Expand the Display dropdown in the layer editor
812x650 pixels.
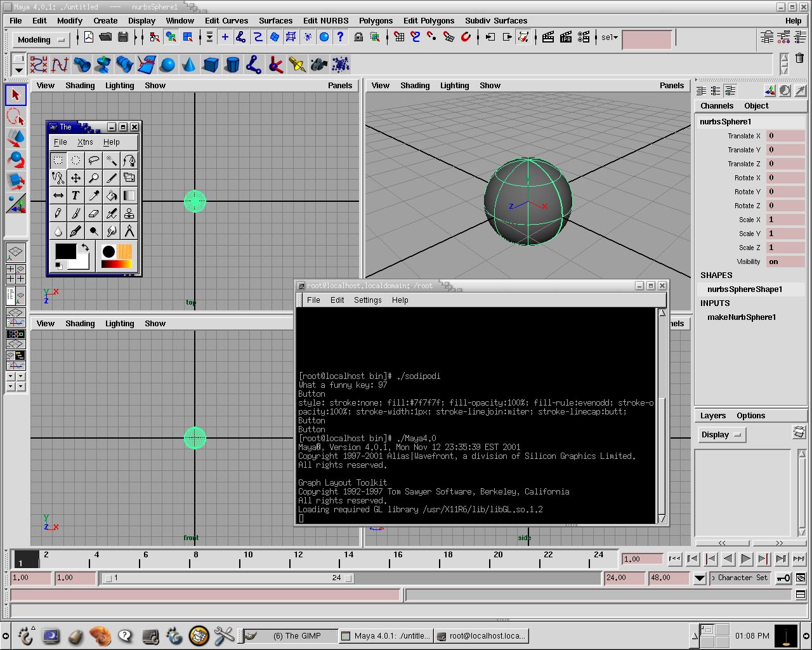[x=721, y=435]
